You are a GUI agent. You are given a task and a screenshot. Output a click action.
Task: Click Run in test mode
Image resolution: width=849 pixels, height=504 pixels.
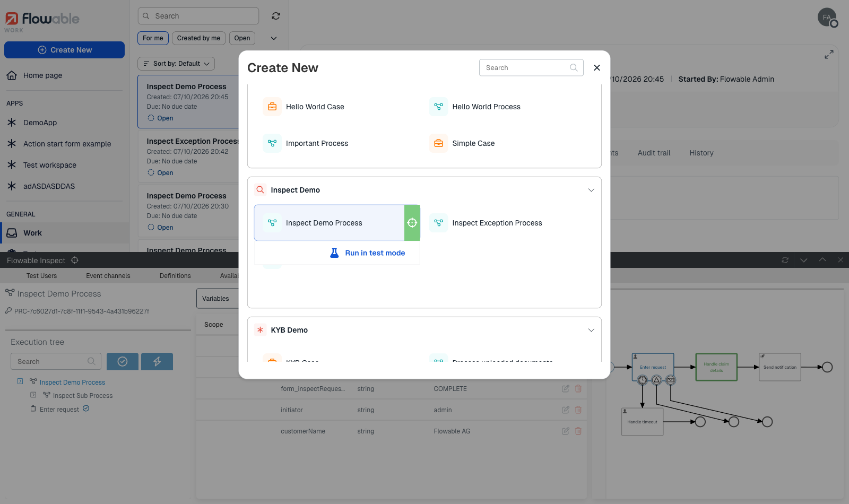(x=367, y=253)
